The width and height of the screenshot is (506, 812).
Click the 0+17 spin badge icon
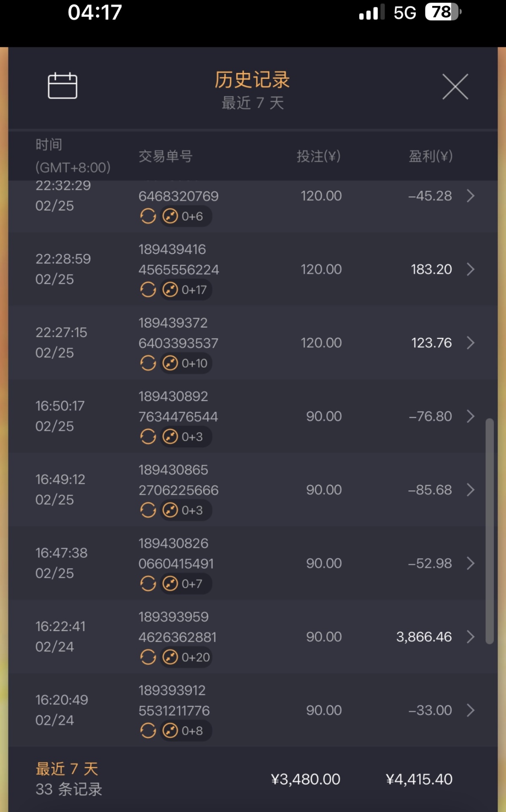pyautogui.click(x=186, y=290)
